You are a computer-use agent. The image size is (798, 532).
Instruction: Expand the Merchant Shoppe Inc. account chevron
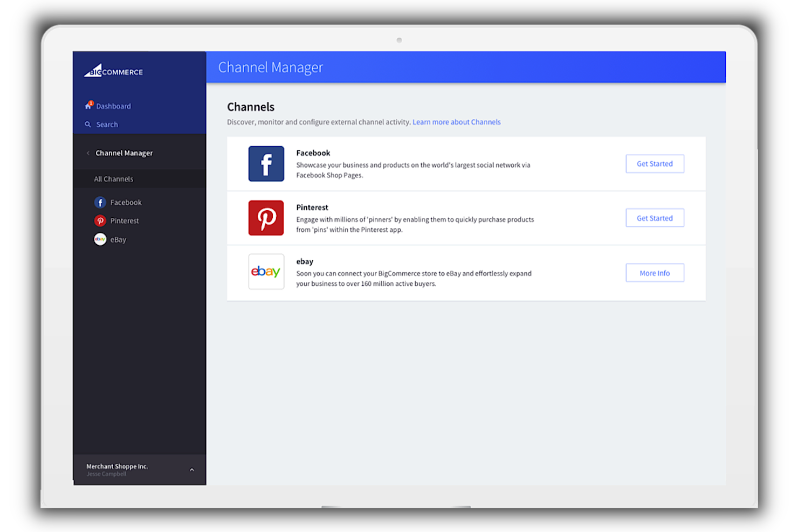coord(192,470)
